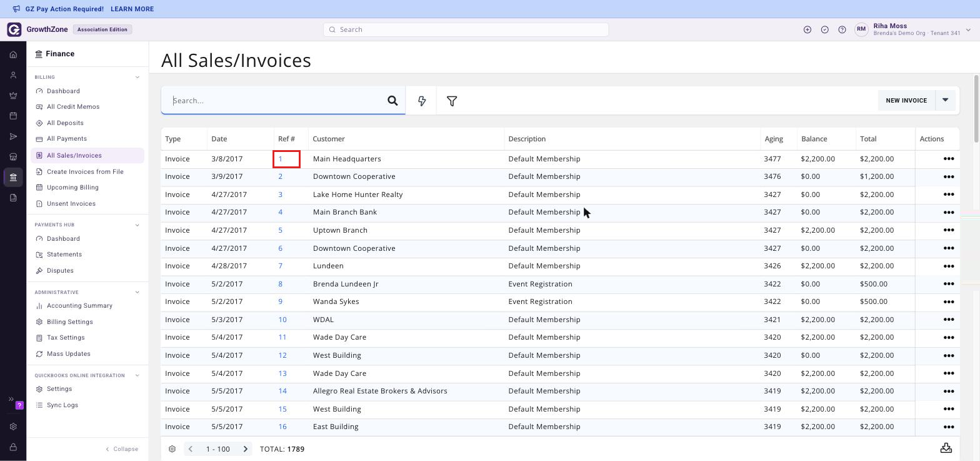980x461 pixels.
Task: Click the download export icon below the table
Action: 946,448
